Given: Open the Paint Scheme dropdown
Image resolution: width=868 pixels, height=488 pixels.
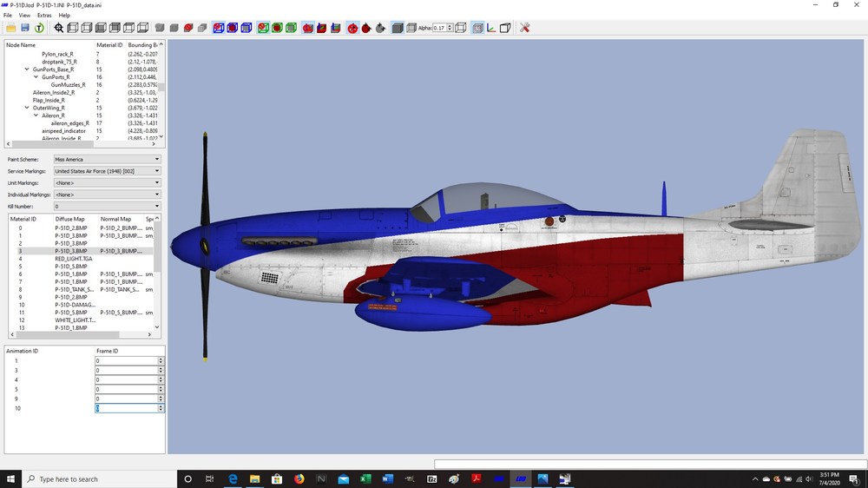Looking at the screenshot, I should (x=108, y=160).
